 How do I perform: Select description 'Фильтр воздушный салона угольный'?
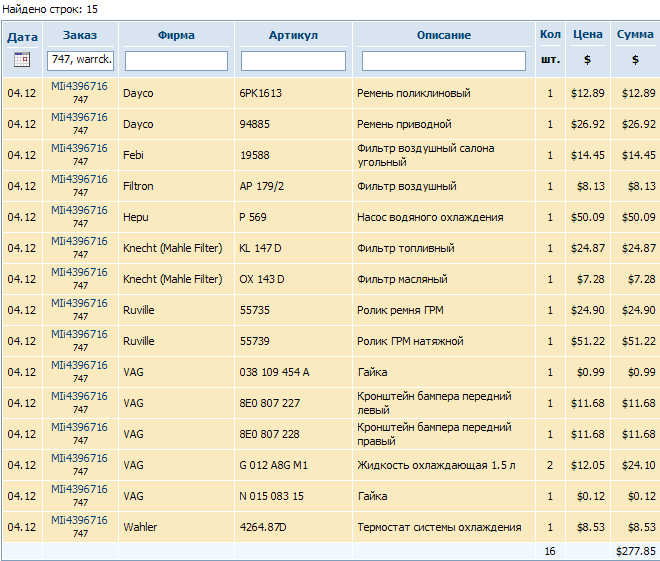[x=426, y=155]
